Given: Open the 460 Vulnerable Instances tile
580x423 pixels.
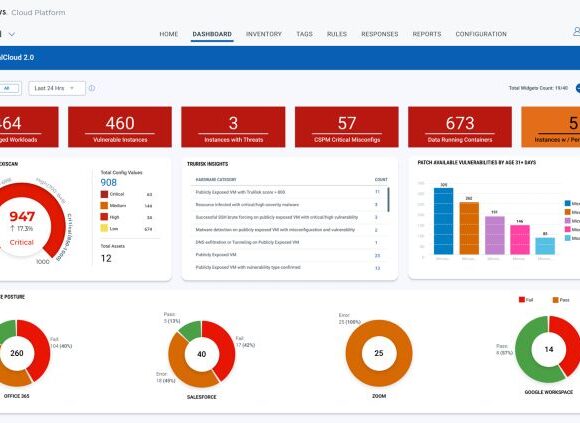Looking at the screenshot, I should (120, 127).
